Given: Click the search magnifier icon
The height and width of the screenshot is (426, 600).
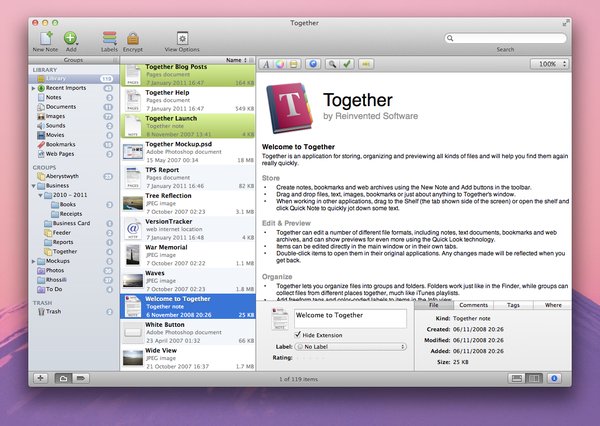Looking at the screenshot, I should click(x=450, y=38).
